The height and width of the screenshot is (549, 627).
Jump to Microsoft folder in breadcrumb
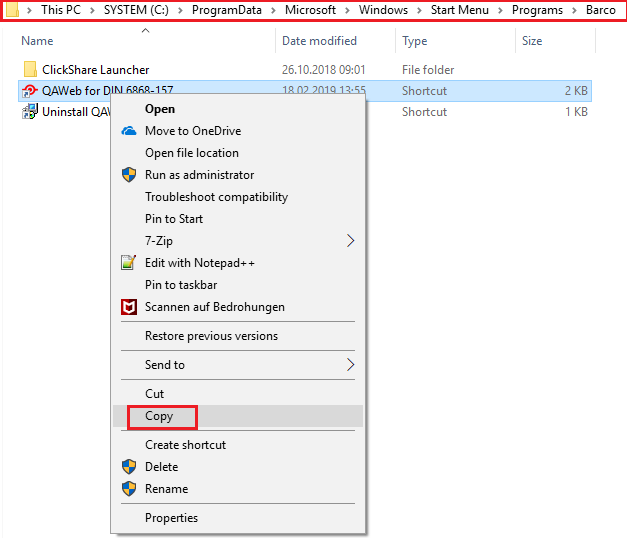click(310, 10)
